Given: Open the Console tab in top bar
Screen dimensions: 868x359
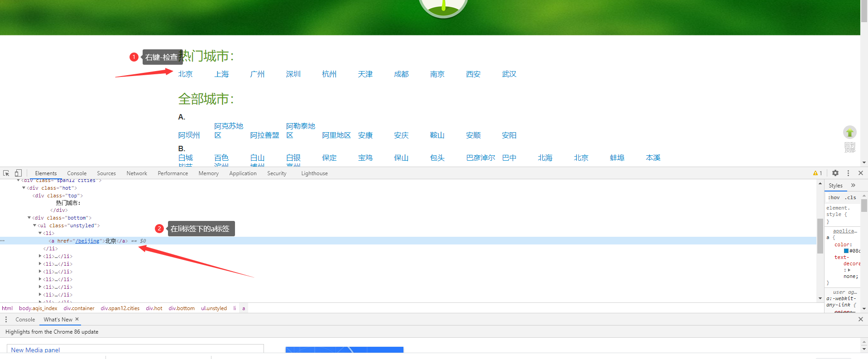Looking at the screenshot, I should tap(77, 173).
